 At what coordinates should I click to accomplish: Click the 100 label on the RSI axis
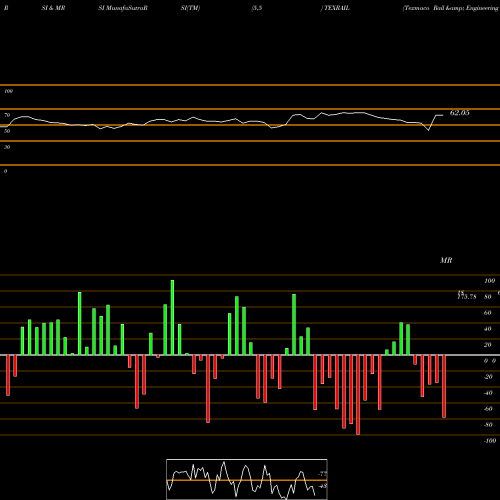[x=8, y=91]
